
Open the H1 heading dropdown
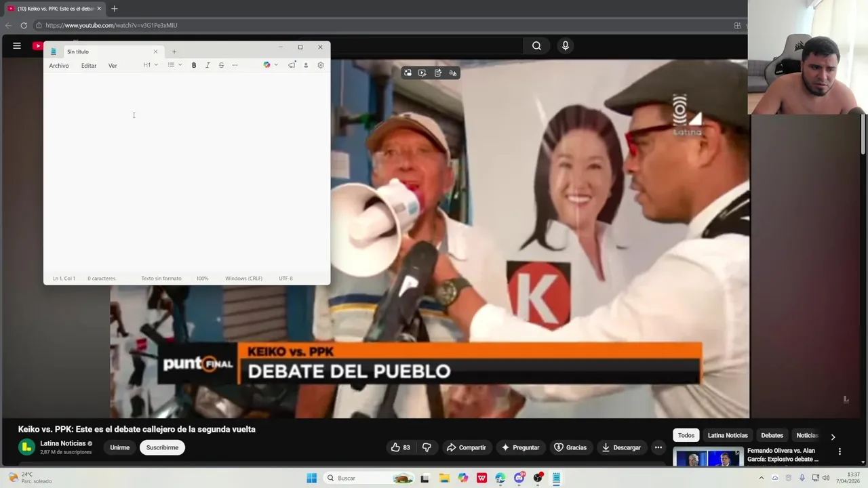[151, 65]
